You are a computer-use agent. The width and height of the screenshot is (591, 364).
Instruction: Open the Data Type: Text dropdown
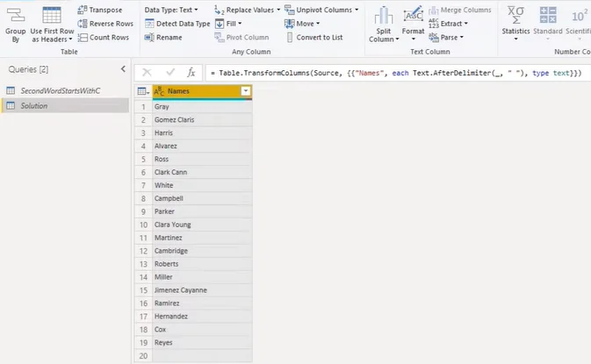[x=171, y=10]
